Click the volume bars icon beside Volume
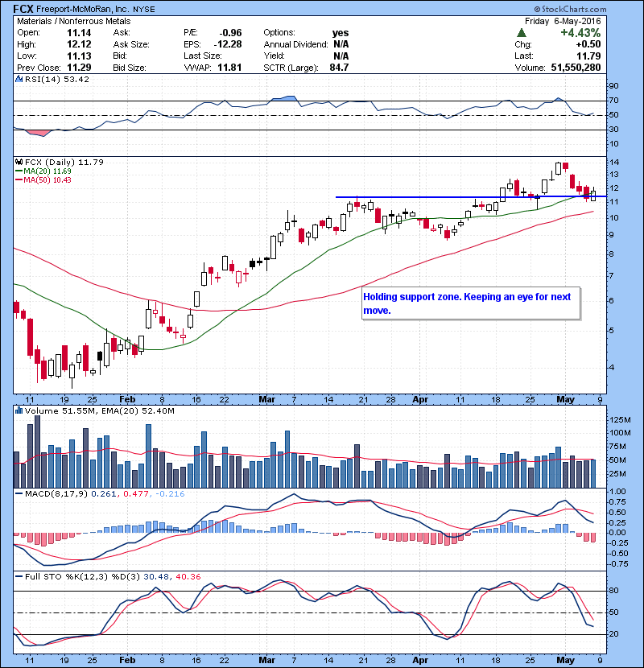Viewport: 644px width, 668px height. 19,410
